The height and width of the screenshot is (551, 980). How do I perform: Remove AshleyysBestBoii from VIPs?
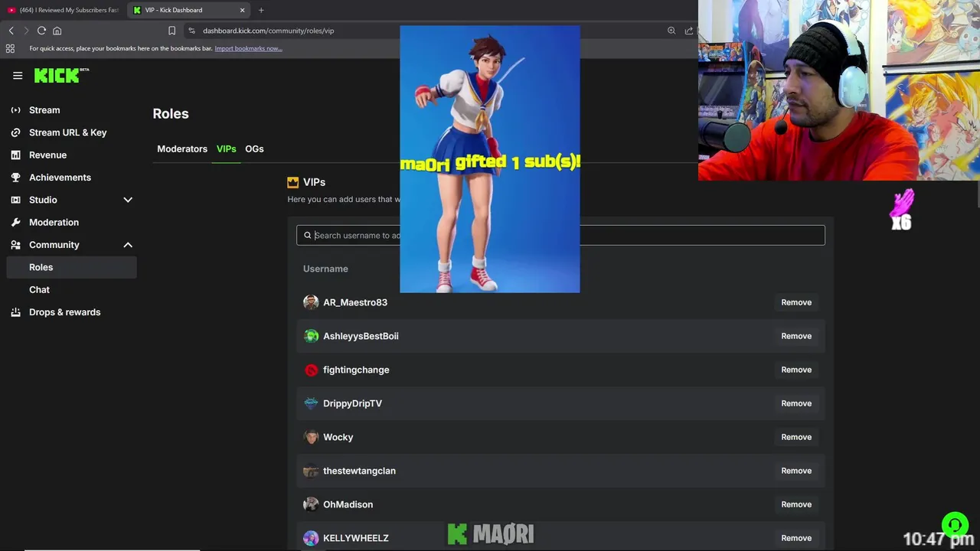(x=796, y=336)
